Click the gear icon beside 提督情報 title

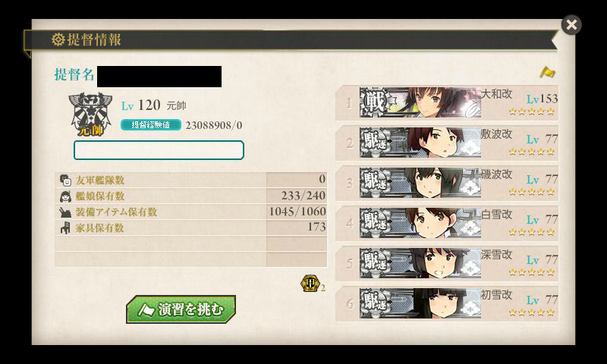tap(58, 39)
